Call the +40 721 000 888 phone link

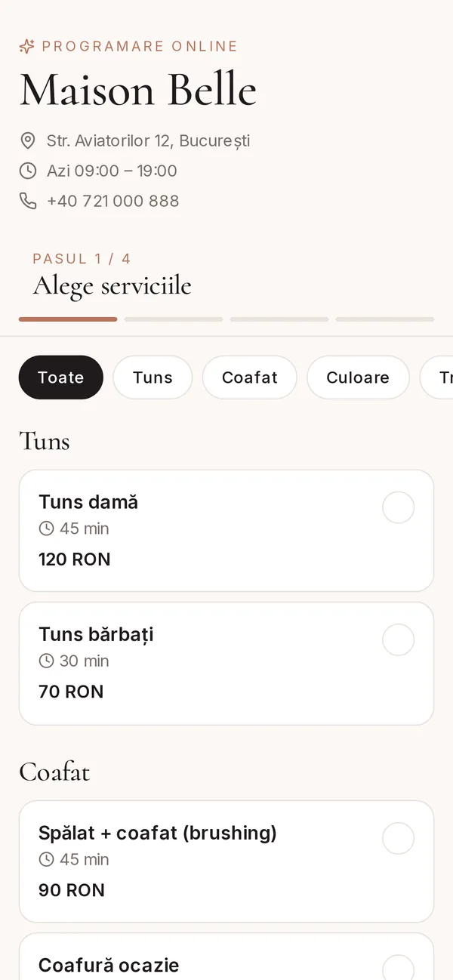[x=113, y=201]
